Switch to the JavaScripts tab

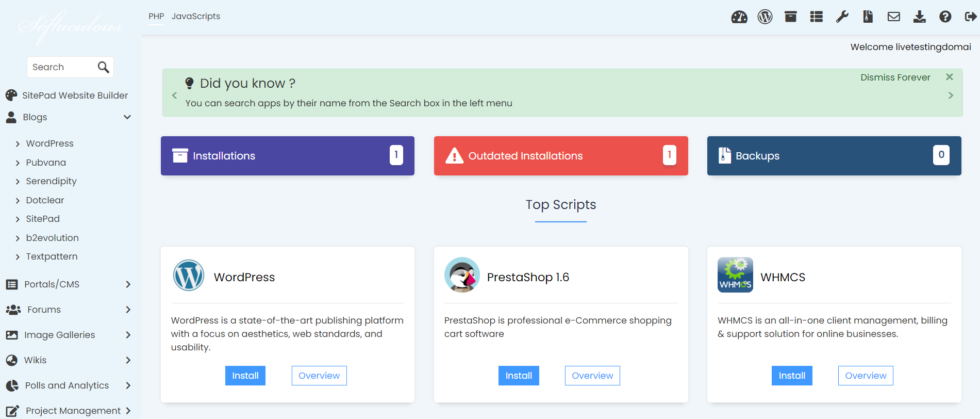196,17
